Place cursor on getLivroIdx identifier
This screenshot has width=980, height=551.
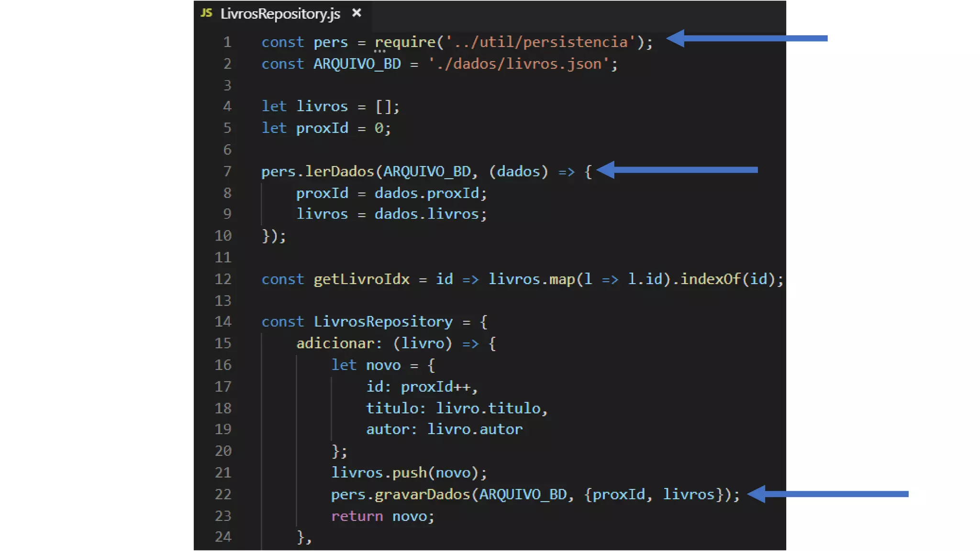click(x=361, y=279)
